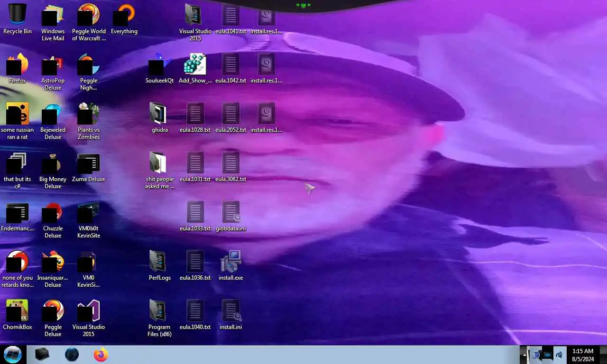
Task: Select the globdata.ini file icon
Action: pyautogui.click(x=231, y=216)
